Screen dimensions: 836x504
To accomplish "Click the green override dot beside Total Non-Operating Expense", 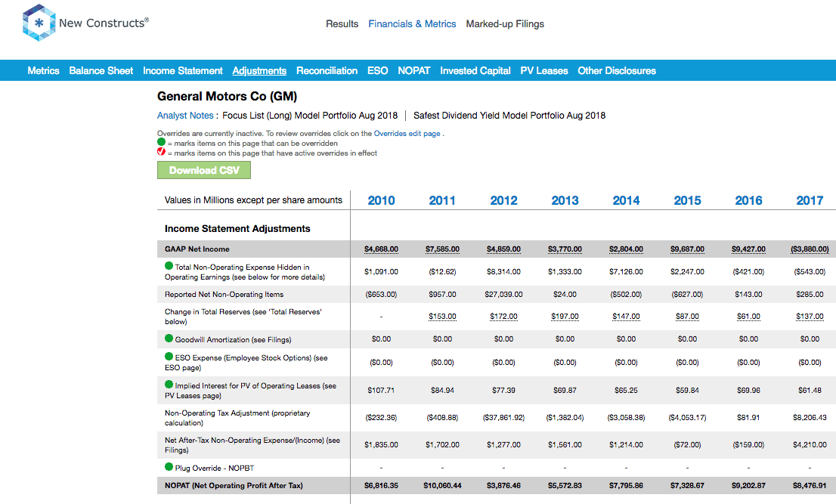I will pos(169,266).
